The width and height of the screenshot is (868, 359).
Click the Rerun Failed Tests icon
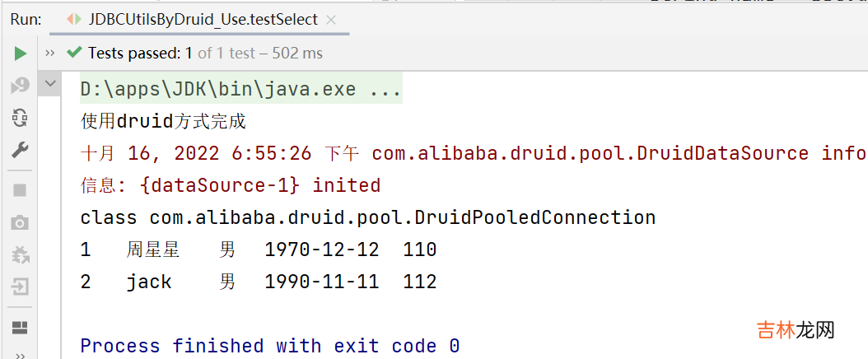pos(20,86)
